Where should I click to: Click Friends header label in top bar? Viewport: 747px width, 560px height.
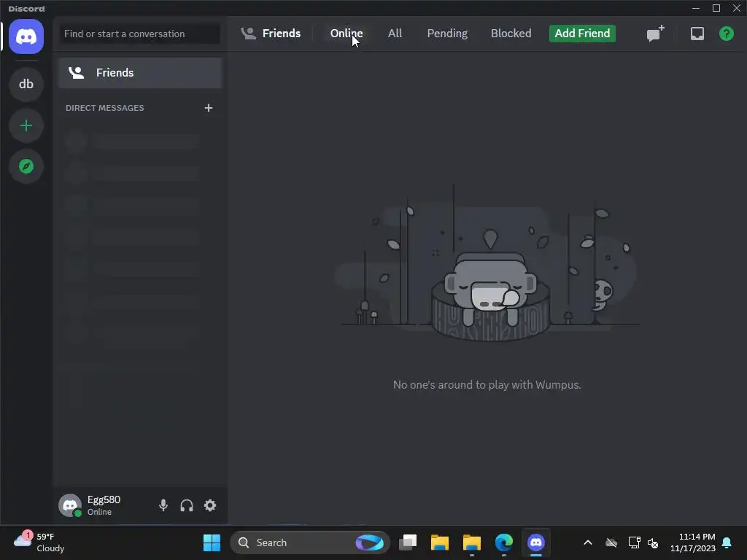(281, 34)
